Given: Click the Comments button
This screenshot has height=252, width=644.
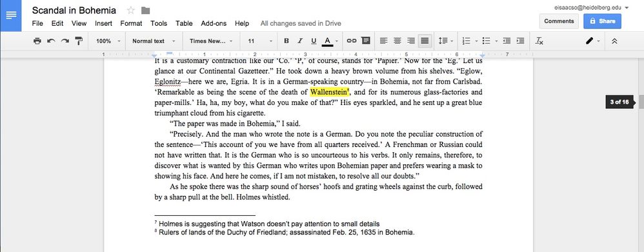Looking at the screenshot, I should click(559, 21).
